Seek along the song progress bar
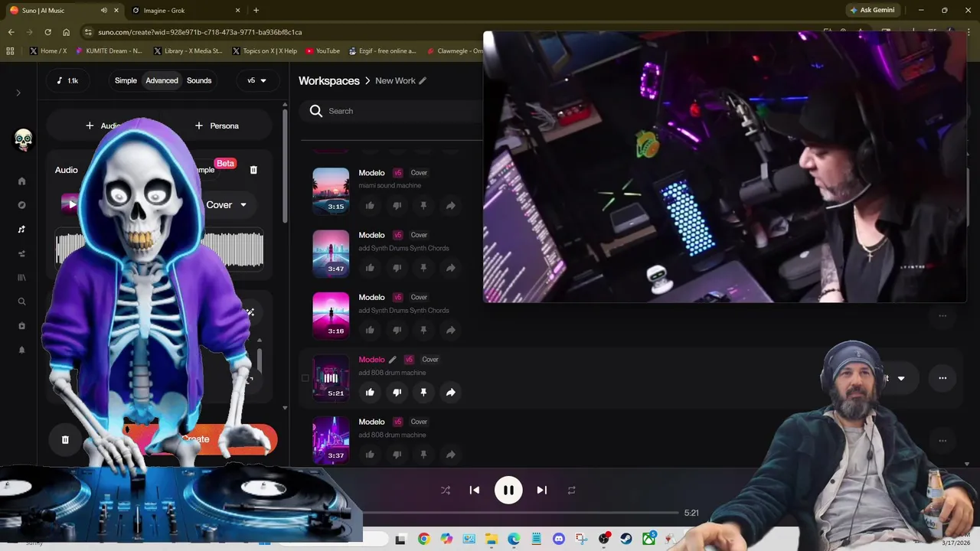 pos(521,513)
